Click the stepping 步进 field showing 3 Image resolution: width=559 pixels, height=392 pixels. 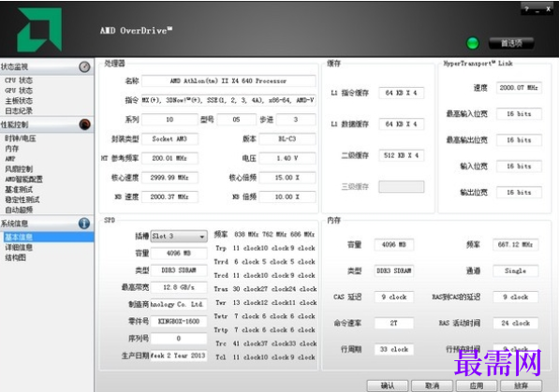(296, 120)
